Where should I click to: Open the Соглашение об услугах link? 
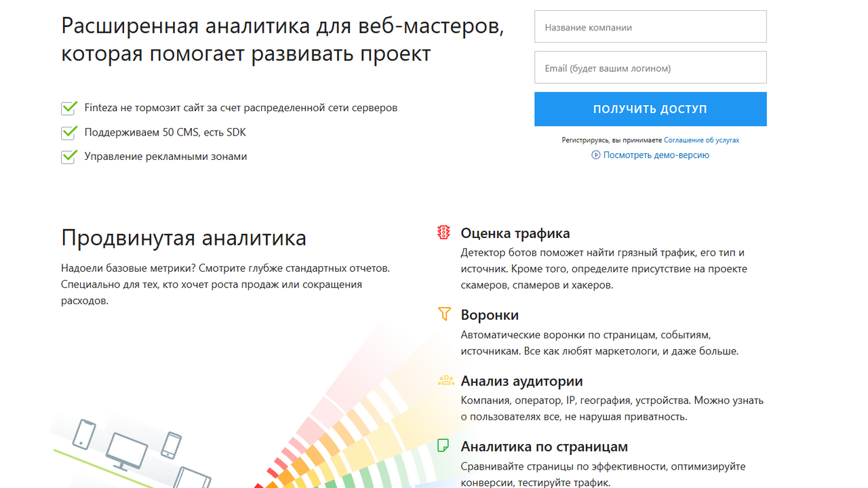[701, 140]
